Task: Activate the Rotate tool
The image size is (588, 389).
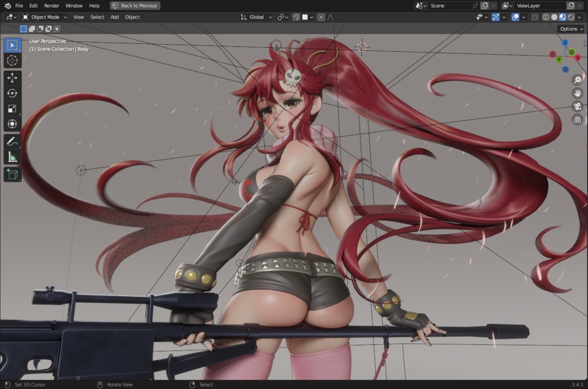Action: coord(12,93)
